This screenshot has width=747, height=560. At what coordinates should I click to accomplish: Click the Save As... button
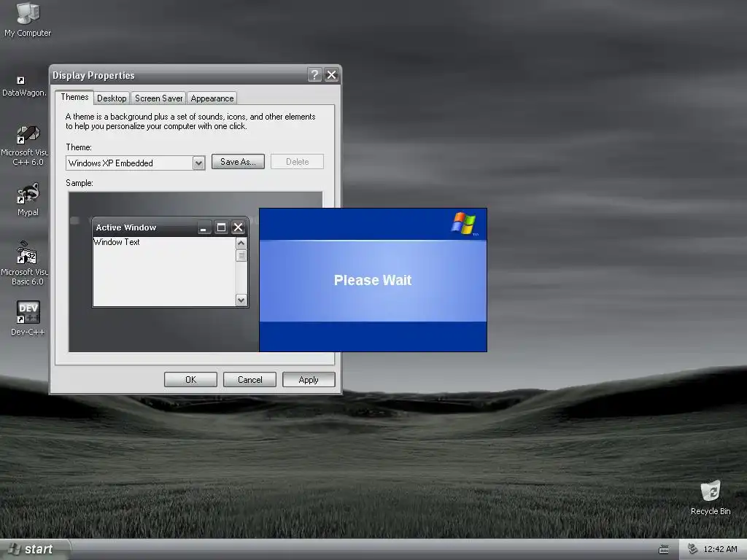pos(238,162)
